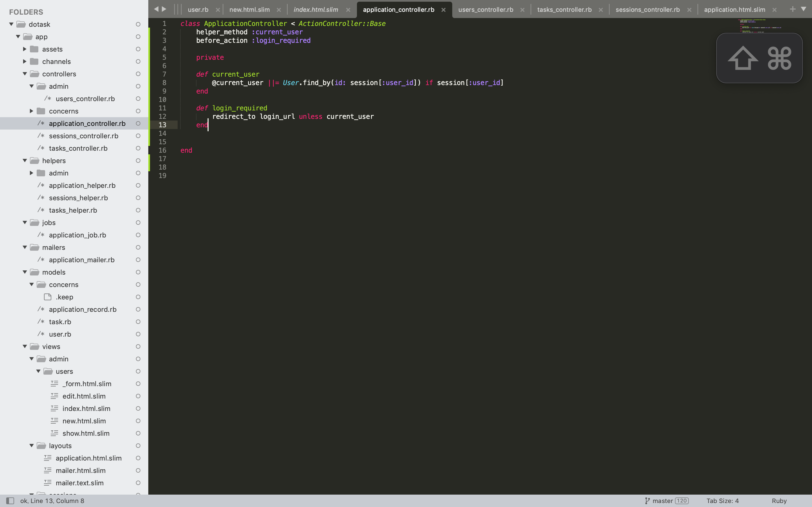
Task: Click the folder icon of models
Action: click(35, 272)
